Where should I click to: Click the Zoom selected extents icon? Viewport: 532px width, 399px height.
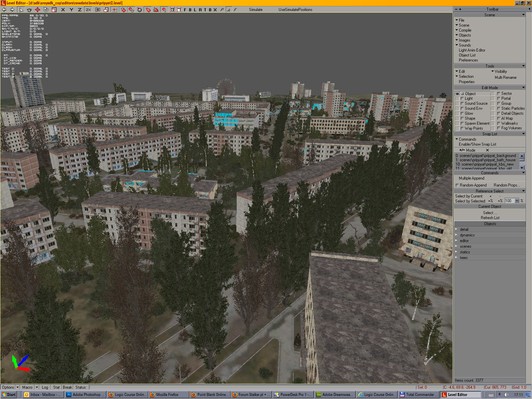click(x=179, y=10)
